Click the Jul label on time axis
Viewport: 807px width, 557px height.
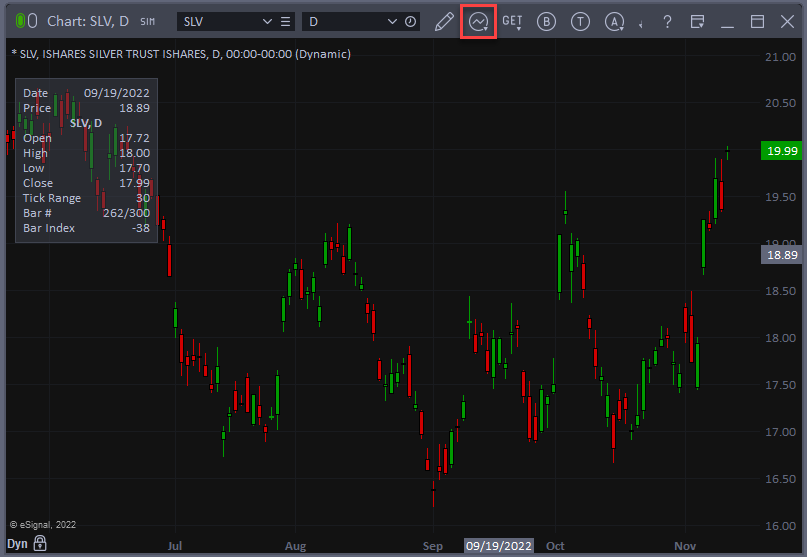(174, 546)
